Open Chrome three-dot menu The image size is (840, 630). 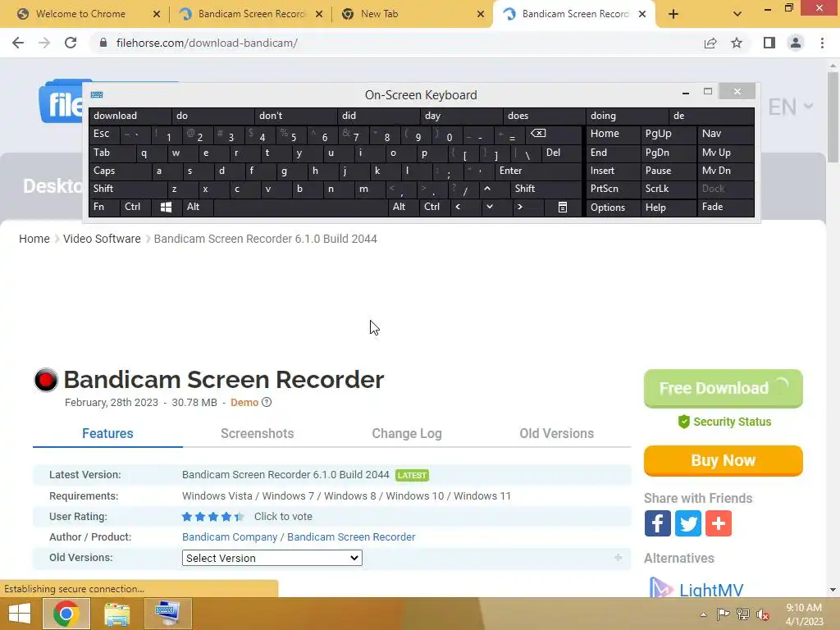coord(822,43)
